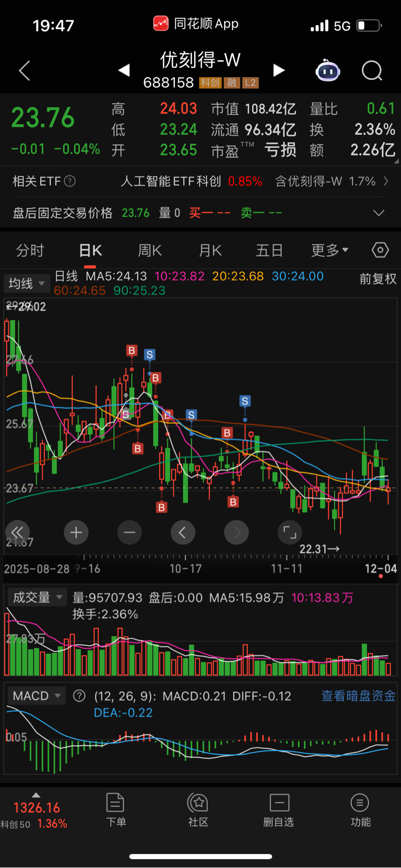The image size is (401, 868).
Task: Tap the 人工智能ETF科创 0.85% entry
Action: click(191, 181)
